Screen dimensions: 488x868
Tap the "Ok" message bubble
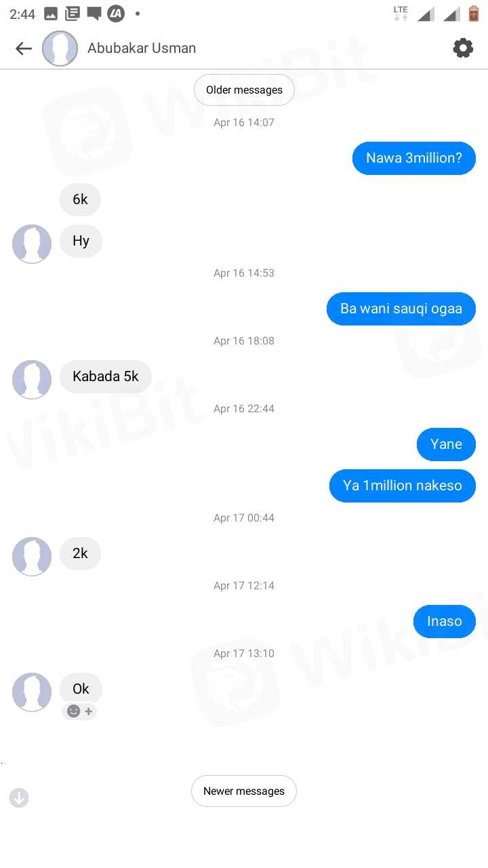coord(81,689)
